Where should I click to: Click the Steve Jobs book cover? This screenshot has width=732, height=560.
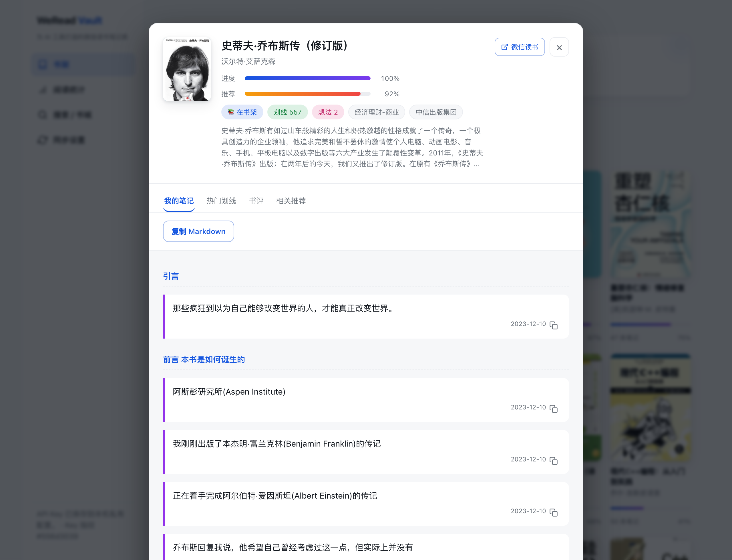pos(187,69)
